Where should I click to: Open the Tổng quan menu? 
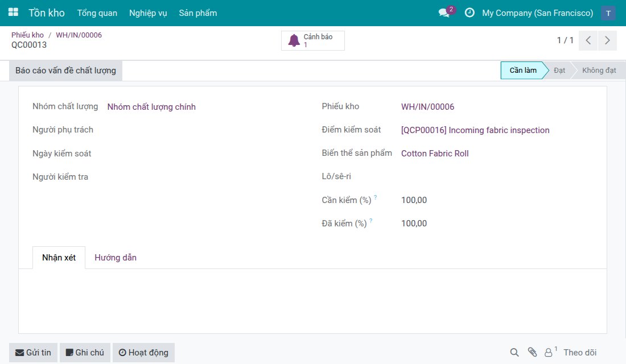click(97, 13)
